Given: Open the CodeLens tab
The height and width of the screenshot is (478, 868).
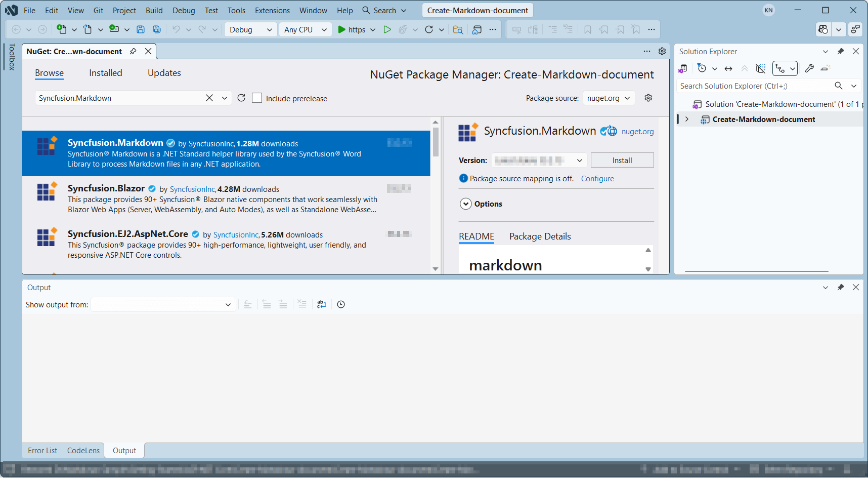Looking at the screenshot, I should pos(83,450).
